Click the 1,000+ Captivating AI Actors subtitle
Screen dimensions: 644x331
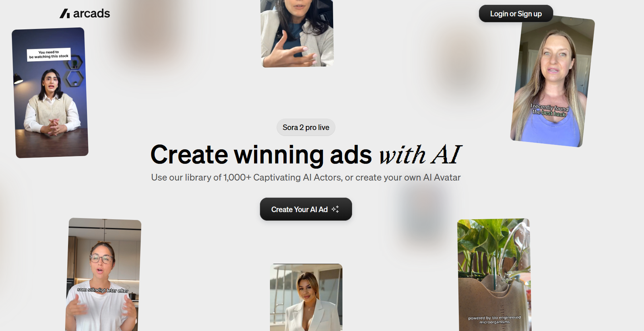click(306, 177)
